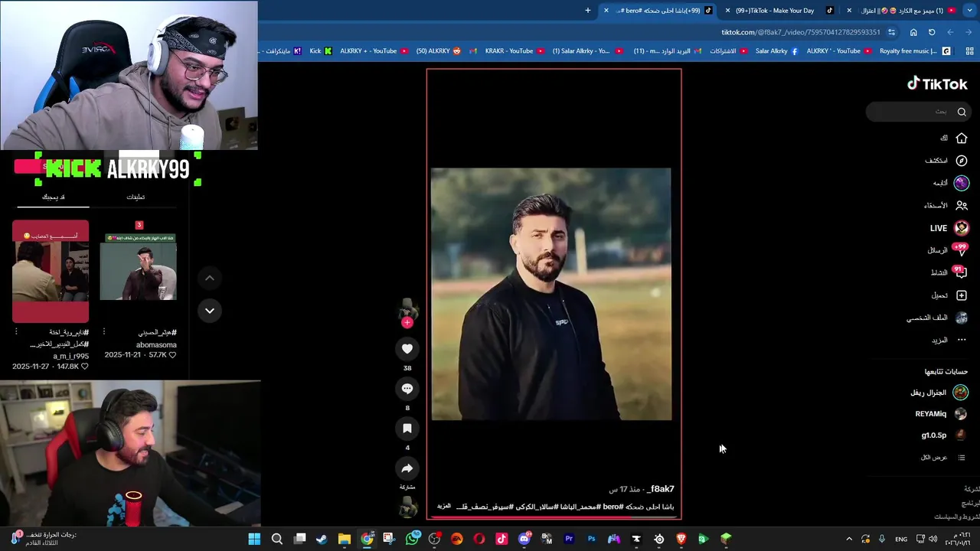Open Explore compass icon in sidebar

(962, 161)
